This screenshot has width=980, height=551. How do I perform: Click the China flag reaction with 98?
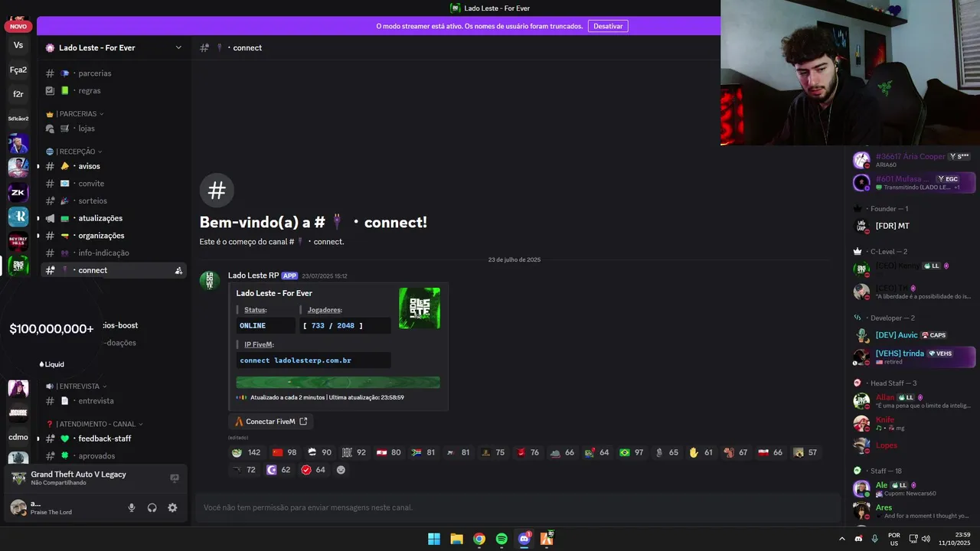285,452
